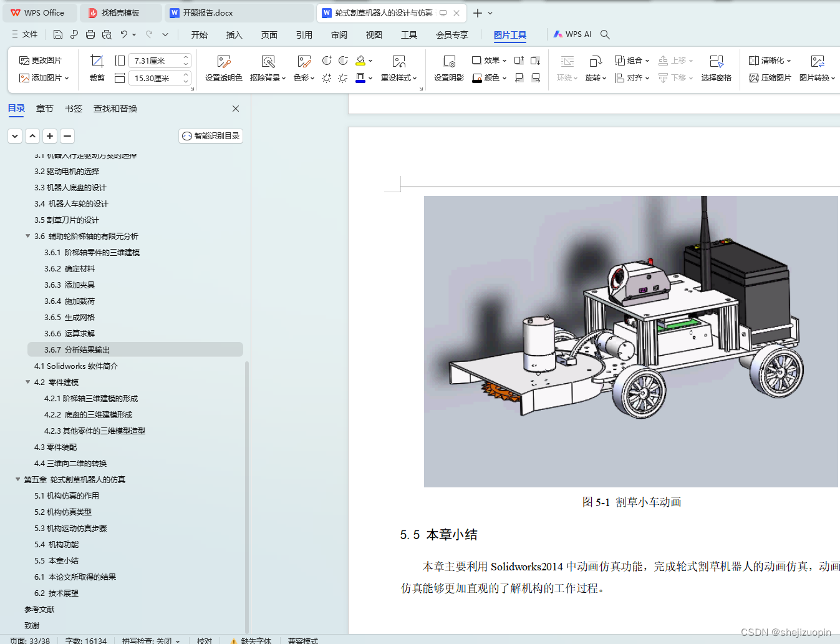Image resolution: width=840 pixels, height=644 pixels.
Task: Switch to the 视图 ribbon tab
Action: [x=374, y=35]
